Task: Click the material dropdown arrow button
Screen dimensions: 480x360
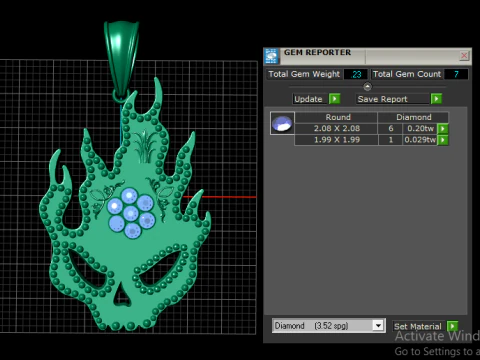Action: pyautogui.click(x=378, y=325)
